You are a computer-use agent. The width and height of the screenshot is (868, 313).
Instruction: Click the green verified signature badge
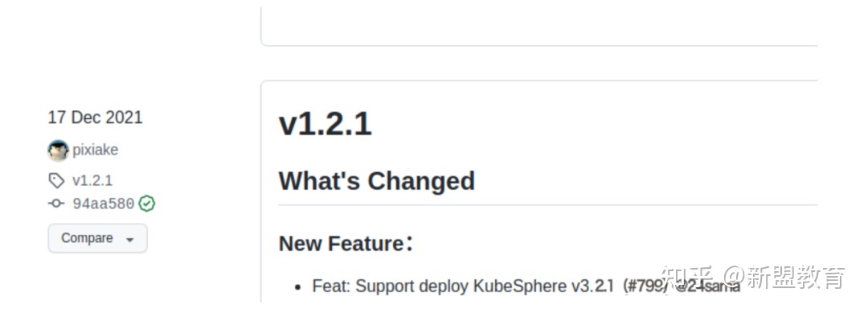147,204
